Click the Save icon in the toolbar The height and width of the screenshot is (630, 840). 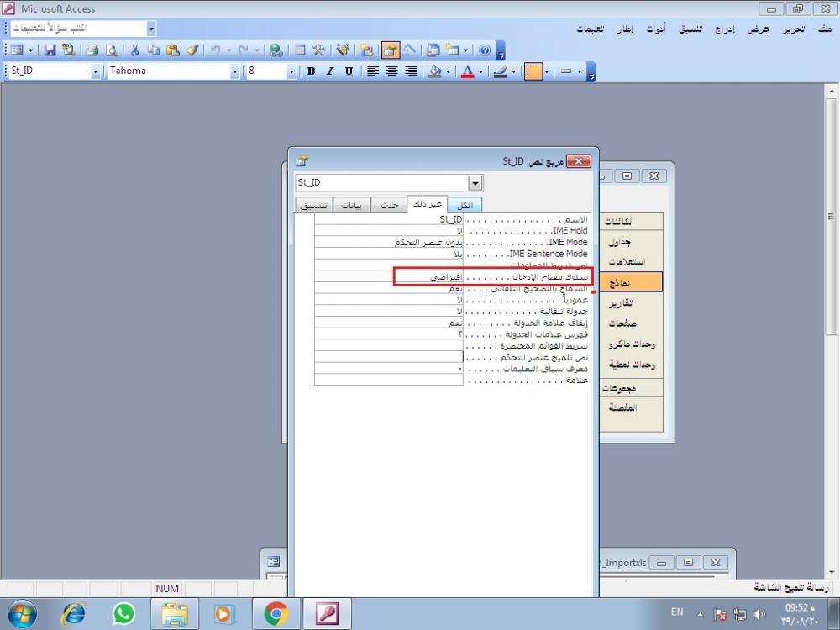(x=50, y=50)
